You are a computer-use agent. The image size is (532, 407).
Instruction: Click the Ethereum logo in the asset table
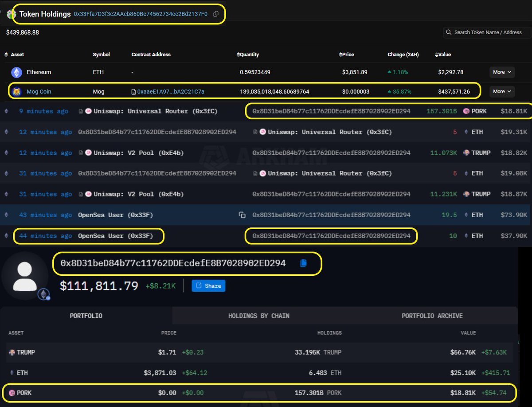point(17,72)
